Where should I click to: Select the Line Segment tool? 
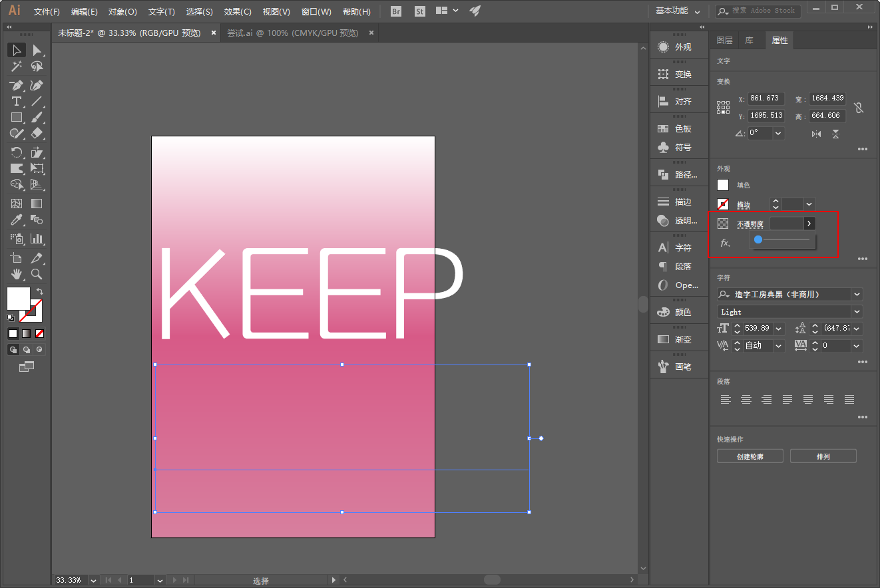click(x=37, y=101)
